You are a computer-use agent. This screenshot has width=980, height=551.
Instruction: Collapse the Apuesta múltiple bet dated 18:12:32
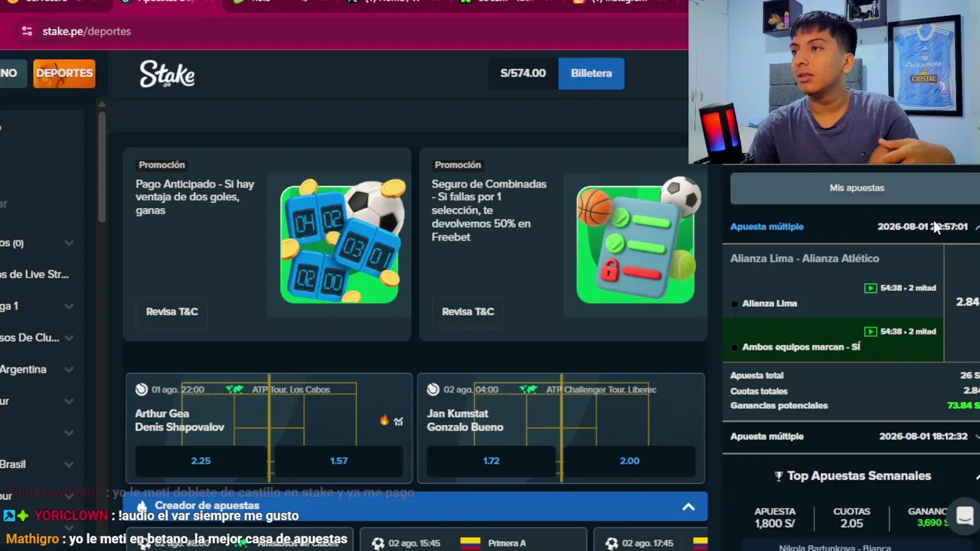(851, 436)
